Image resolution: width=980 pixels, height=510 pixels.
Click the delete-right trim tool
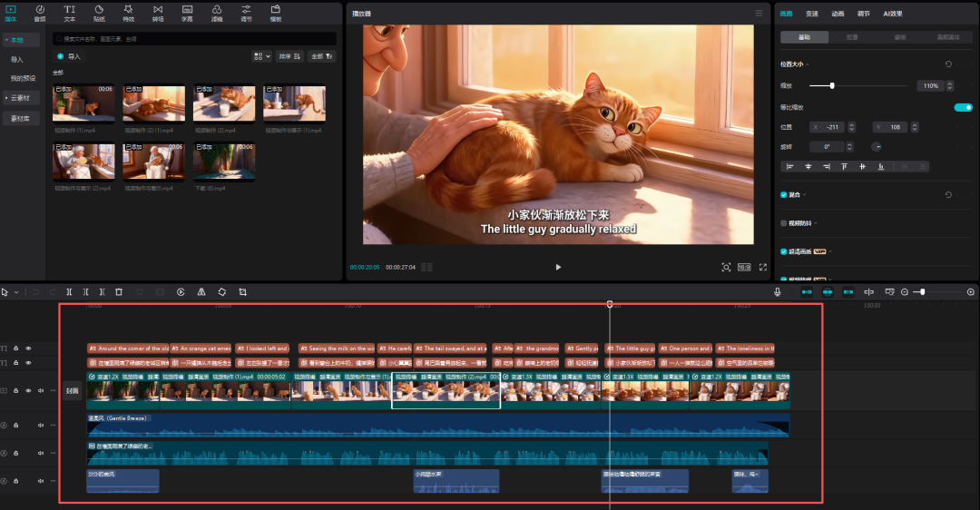click(102, 292)
